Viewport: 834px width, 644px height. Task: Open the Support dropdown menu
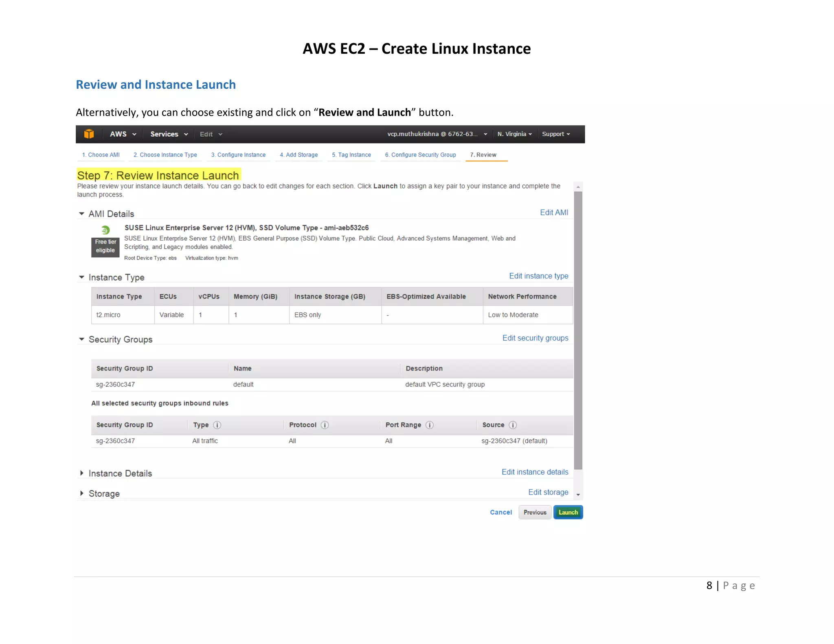tap(556, 134)
